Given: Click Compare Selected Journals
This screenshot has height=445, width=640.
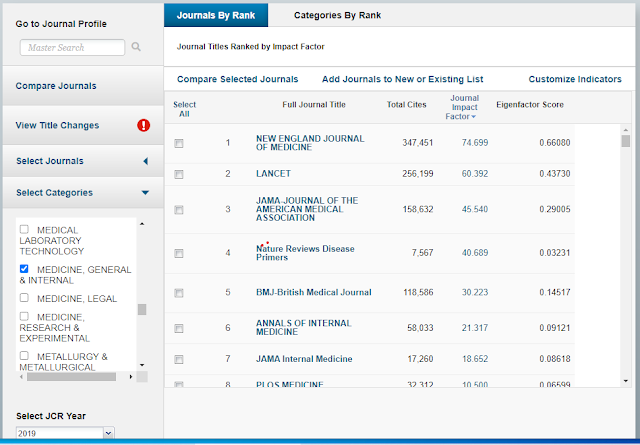Looking at the screenshot, I should pos(238,79).
